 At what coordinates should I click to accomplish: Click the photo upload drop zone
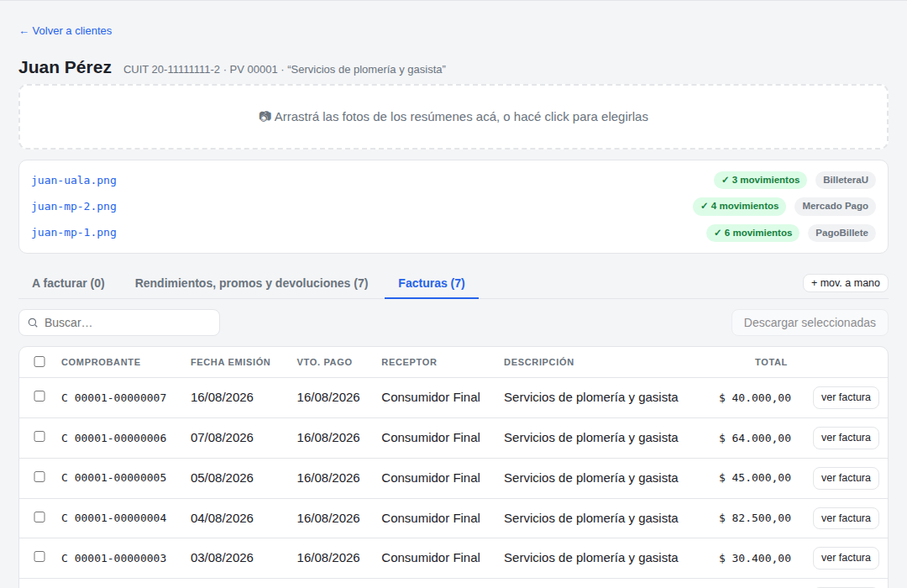click(x=453, y=117)
